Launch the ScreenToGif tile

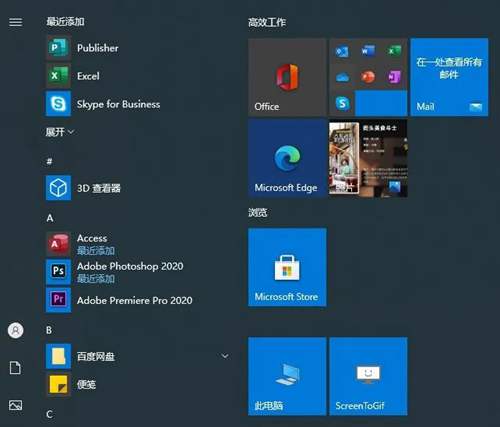pos(368,376)
